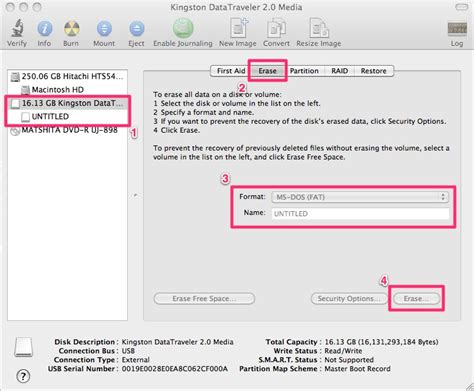Viewport: 474px width, 391px height.
Task: Open the Info toolbar icon
Action: [44, 29]
